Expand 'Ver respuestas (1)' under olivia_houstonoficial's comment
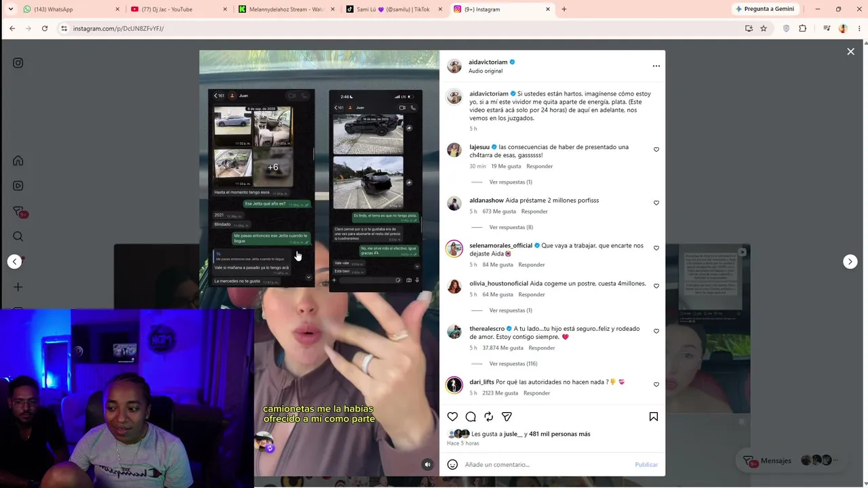This screenshot has width=868, height=488. click(511, 310)
